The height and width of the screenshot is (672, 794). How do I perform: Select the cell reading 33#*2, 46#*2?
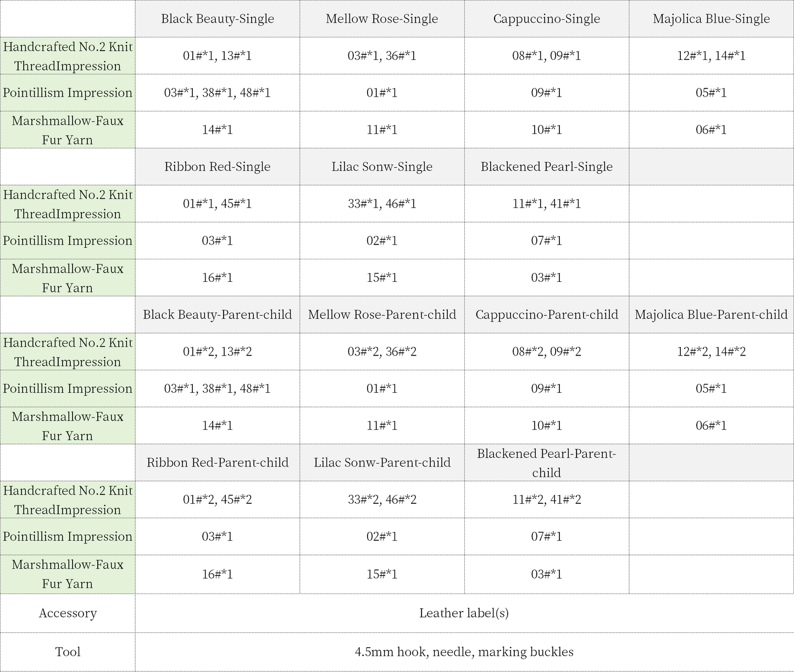pos(382,499)
